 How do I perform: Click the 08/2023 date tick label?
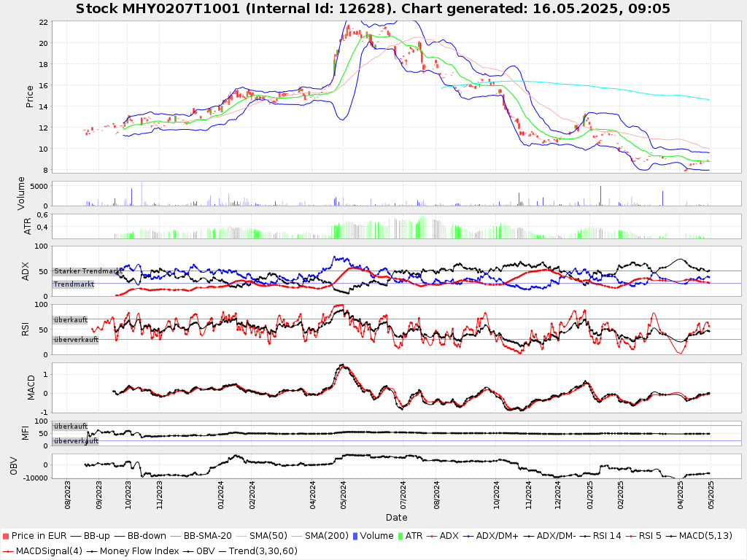coord(67,495)
